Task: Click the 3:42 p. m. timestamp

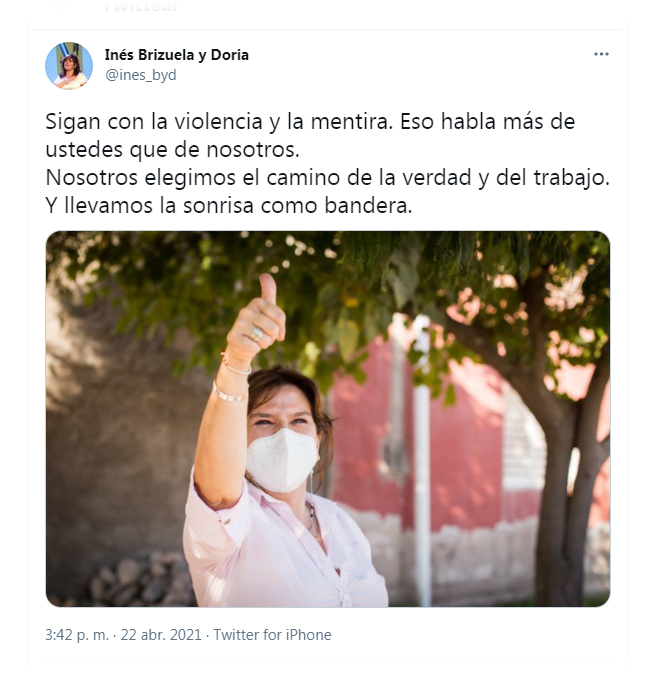Action: (77, 635)
